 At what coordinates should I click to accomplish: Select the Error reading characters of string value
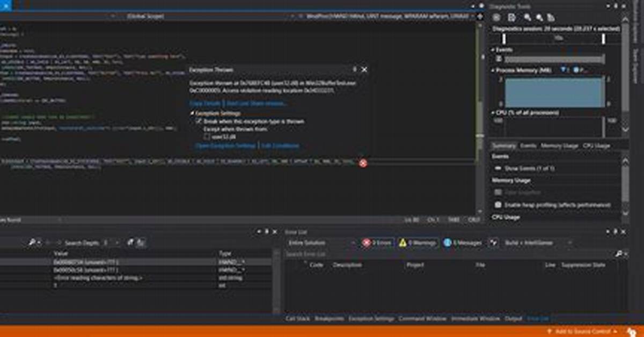(x=98, y=278)
